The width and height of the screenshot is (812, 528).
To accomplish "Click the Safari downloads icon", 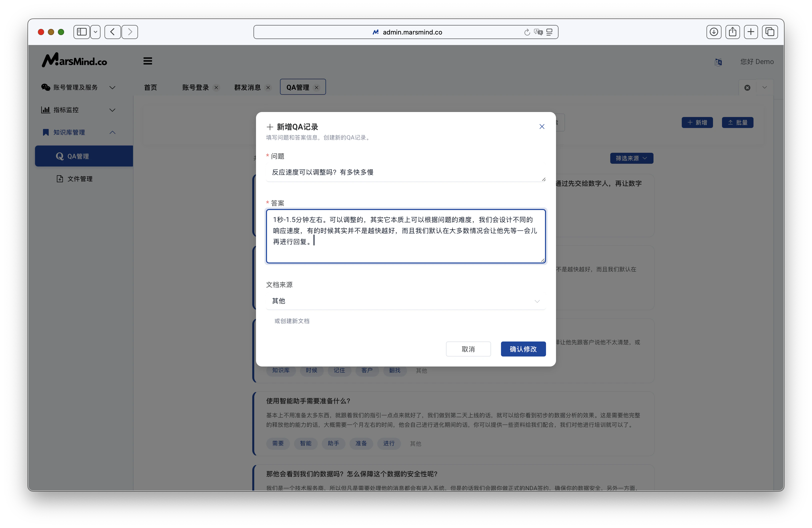I will 713,32.
